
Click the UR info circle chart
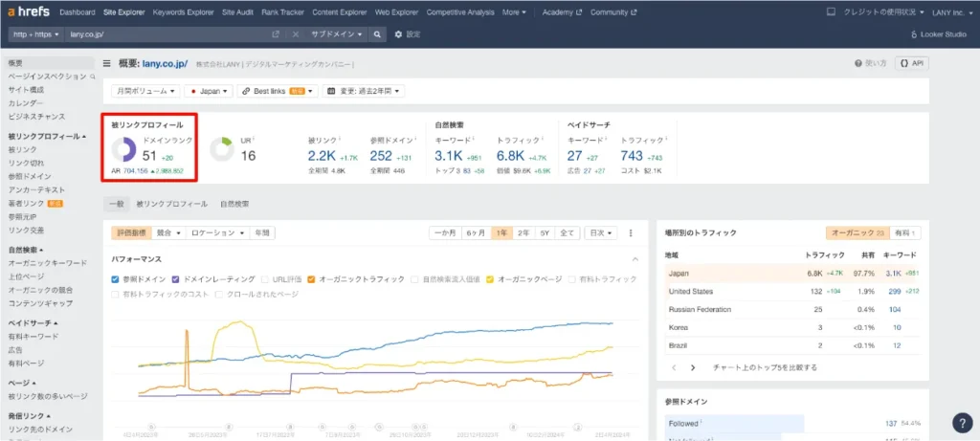[221, 150]
